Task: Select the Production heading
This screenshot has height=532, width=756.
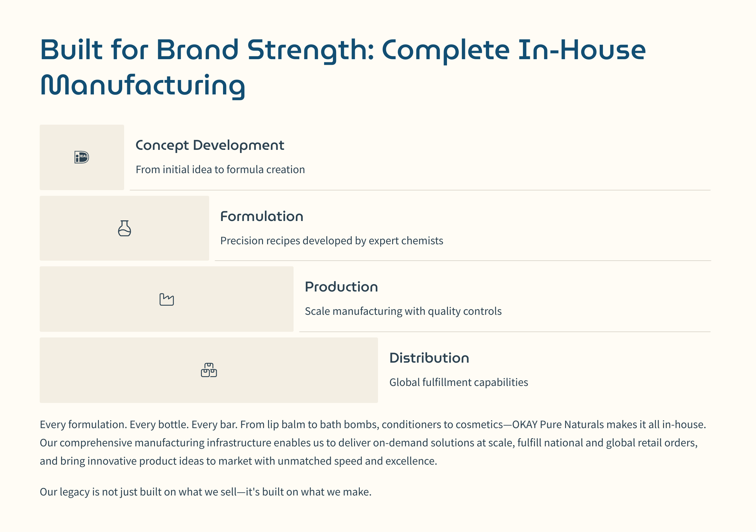Action: [341, 287]
